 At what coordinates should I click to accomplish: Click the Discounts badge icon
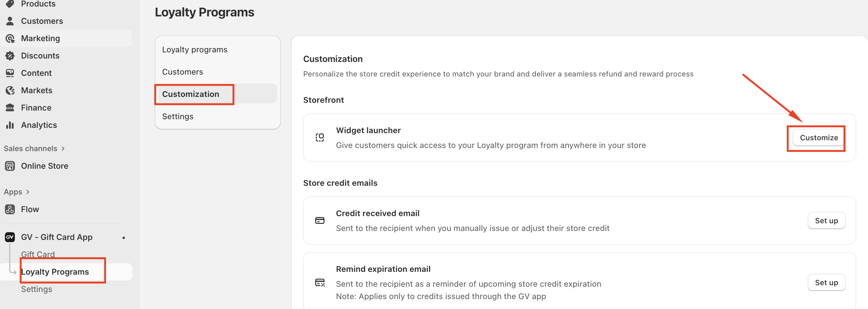(x=10, y=56)
